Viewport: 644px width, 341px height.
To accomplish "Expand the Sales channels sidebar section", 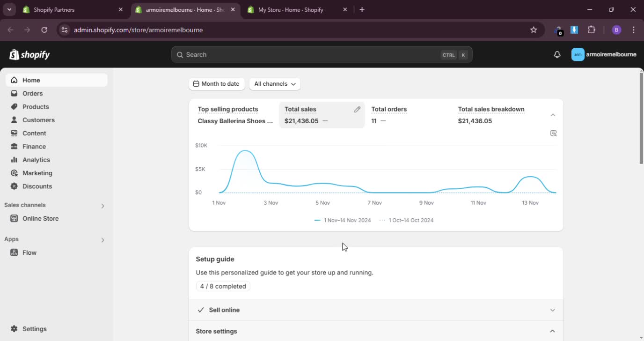I will tap(102, 206).
